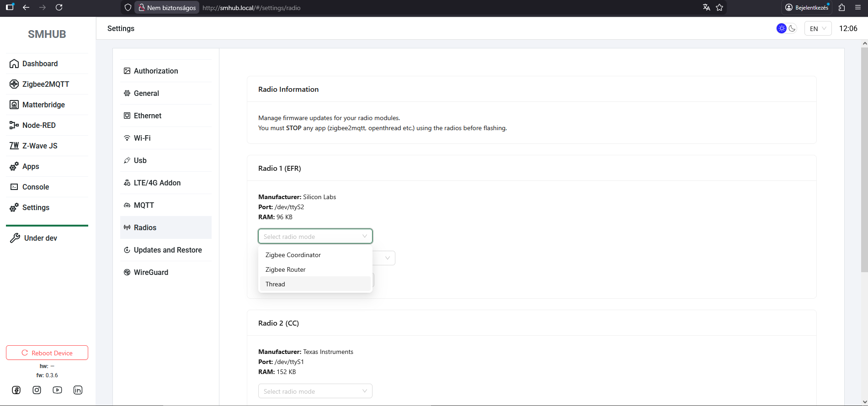Open Radio 1 Select radio mode dropdown
The height and width of the screenshot is (406, 868).
point(315,236)
